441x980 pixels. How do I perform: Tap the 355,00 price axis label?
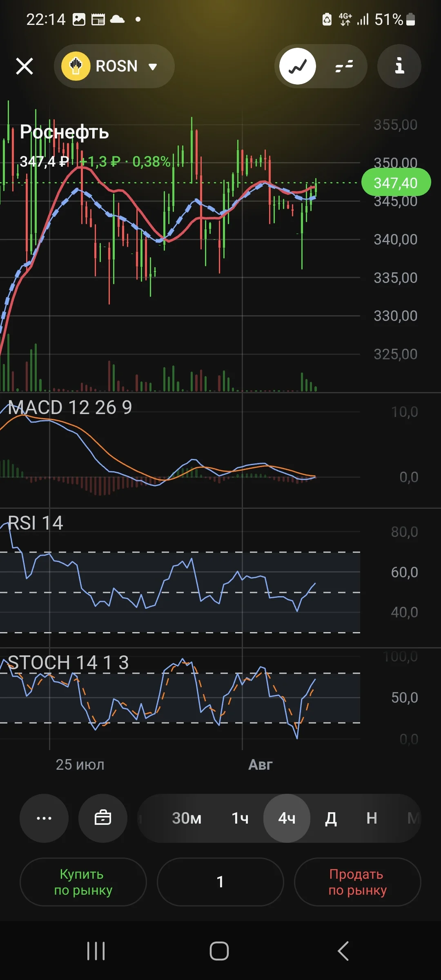click(396, 125)
